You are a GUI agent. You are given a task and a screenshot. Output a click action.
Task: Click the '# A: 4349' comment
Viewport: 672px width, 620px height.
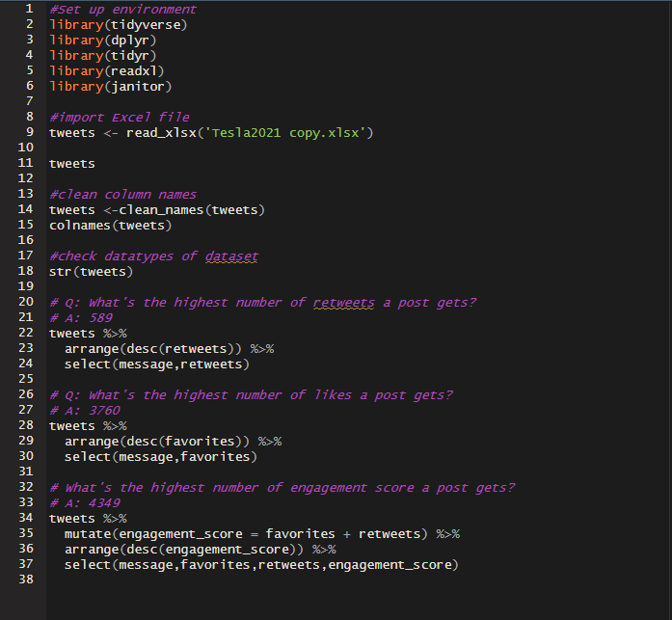click(85, 503)
